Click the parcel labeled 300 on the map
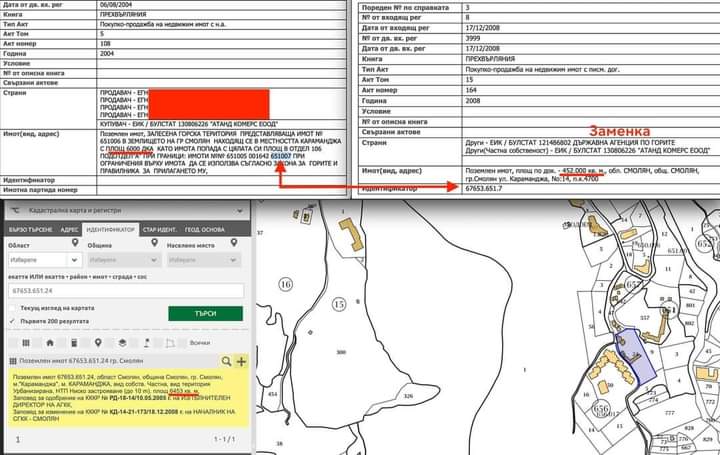720x455 pixels. click(341, 352)
